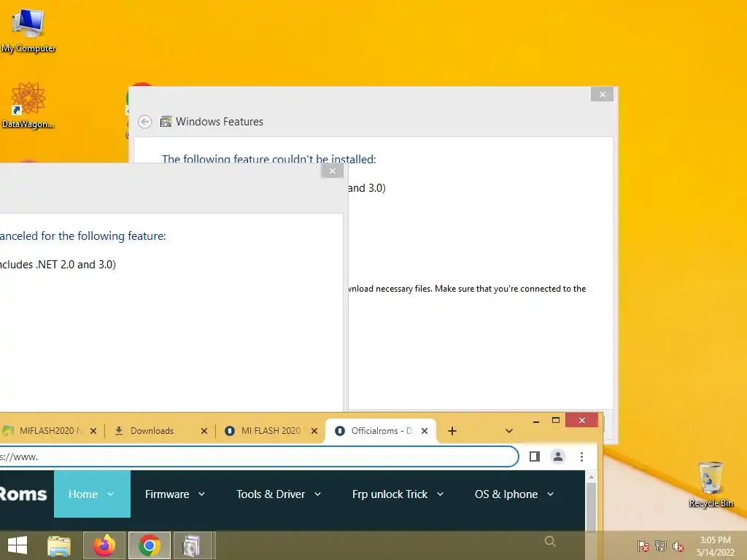The height and width of the screenshot is (560, 747).
Task: Open Chrome tab search dropdown
Action: tap(508, 431)
